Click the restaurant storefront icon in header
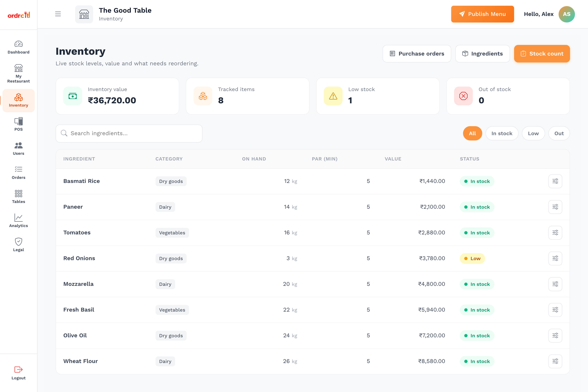The image size is (588, 392). [84, 14]
